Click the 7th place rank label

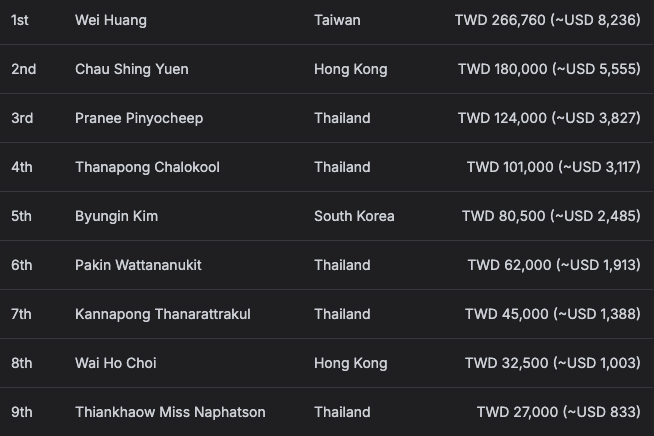click(x=21, y=314)
